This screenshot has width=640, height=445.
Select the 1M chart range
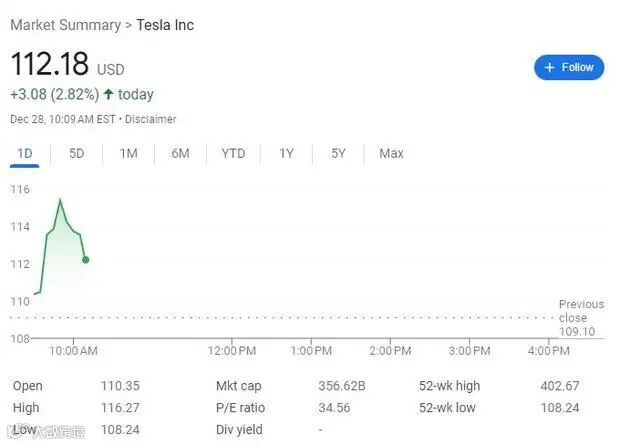pyautogui.click(x=128, y=153)
